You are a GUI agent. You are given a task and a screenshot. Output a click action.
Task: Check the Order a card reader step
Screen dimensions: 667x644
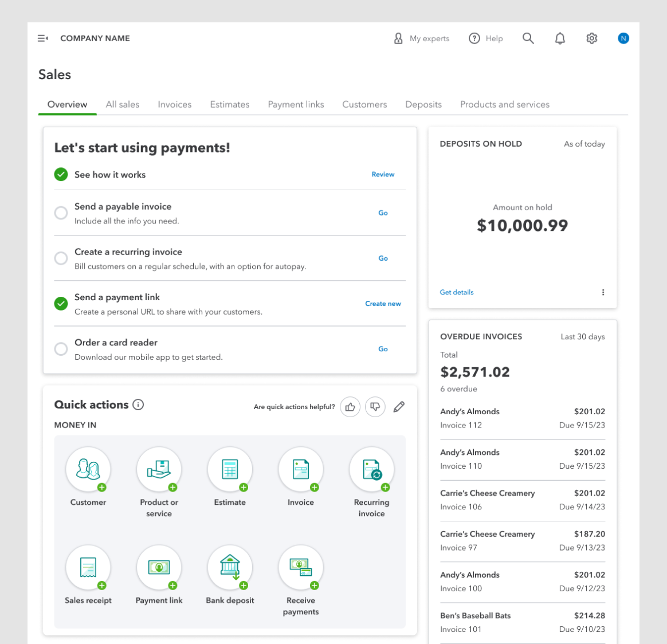61,348
